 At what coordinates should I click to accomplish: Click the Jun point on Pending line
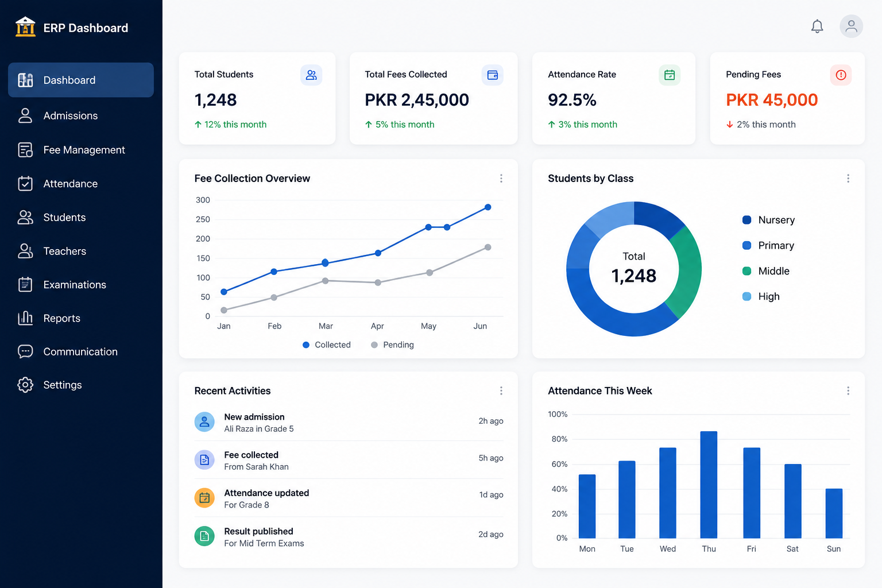[488, 247]
